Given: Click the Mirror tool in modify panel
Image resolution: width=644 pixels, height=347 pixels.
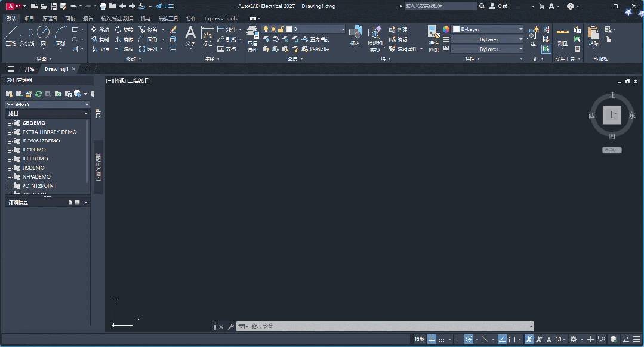Looking at the screenshot, I should pos(124,39).
